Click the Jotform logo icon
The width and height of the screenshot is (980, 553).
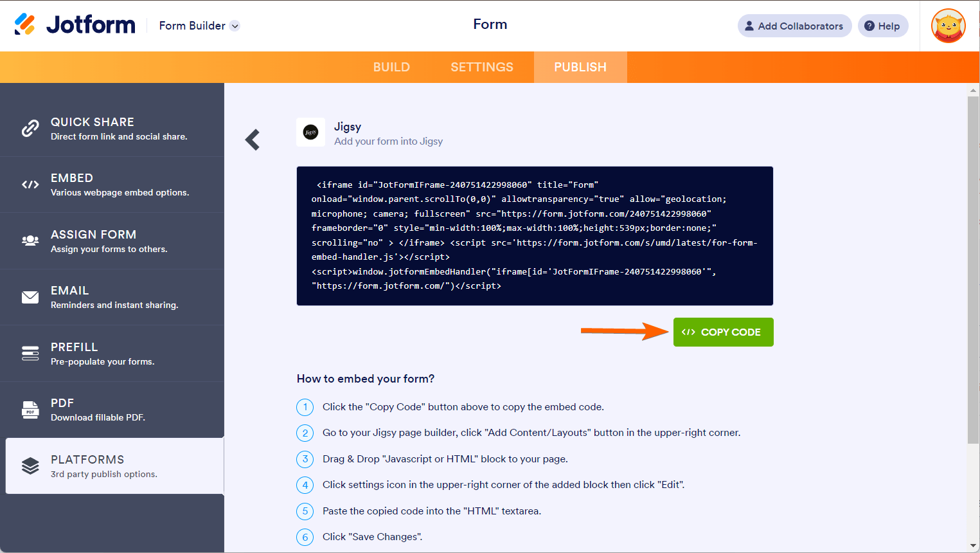24,24
